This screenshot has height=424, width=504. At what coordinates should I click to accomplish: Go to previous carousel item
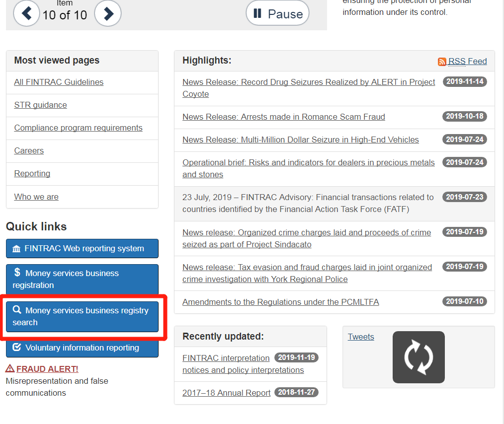[x=26, y=13]
